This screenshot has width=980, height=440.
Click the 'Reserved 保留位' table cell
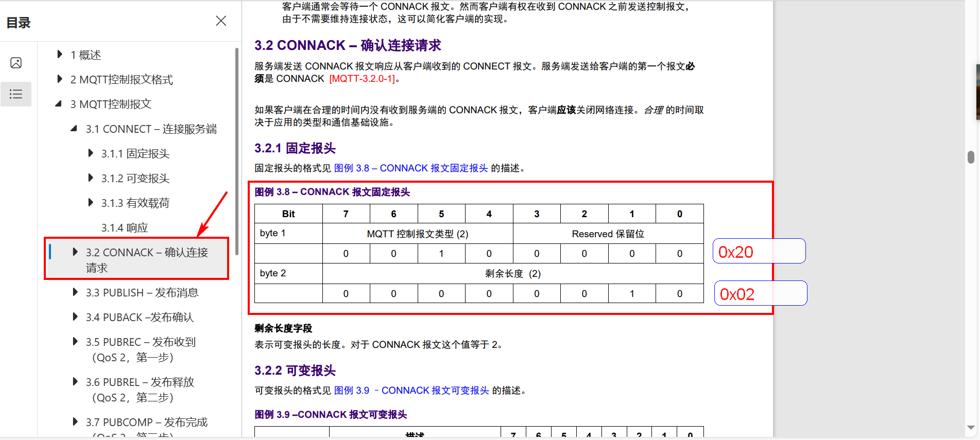[608, 234]
